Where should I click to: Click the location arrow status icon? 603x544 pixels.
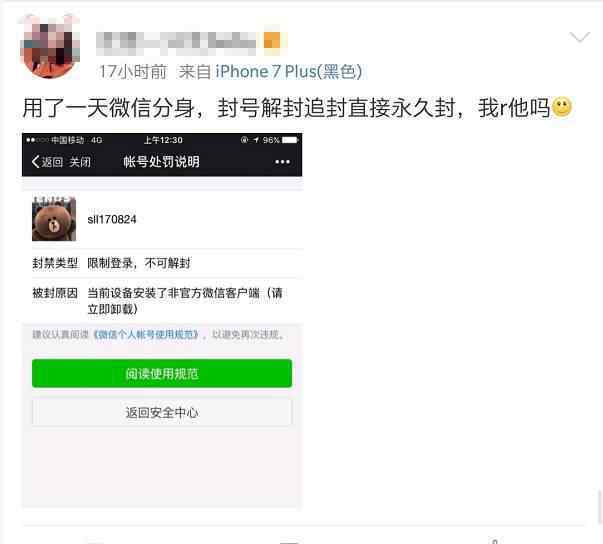tap(256, 140)
